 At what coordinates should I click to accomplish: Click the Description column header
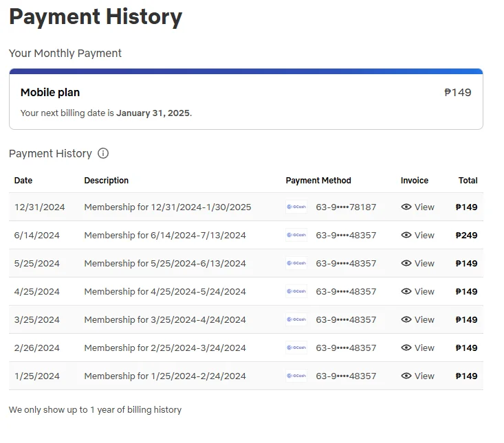click(x=107, y=181)
